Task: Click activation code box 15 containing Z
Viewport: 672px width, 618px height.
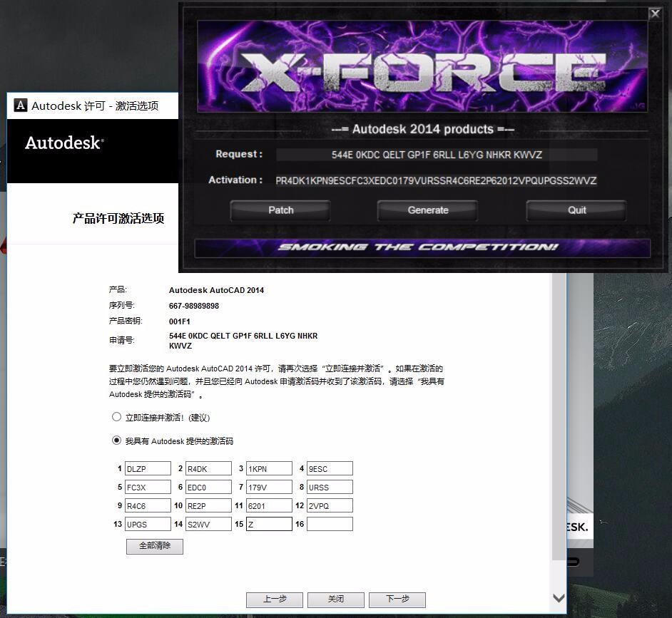Action: (x=269, y=524)
